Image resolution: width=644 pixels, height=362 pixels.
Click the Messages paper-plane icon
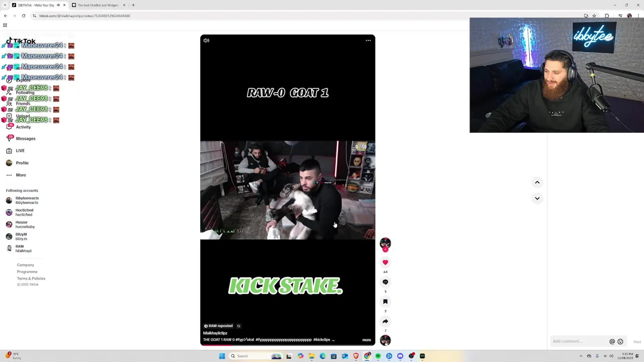click(x=9, y=138)
